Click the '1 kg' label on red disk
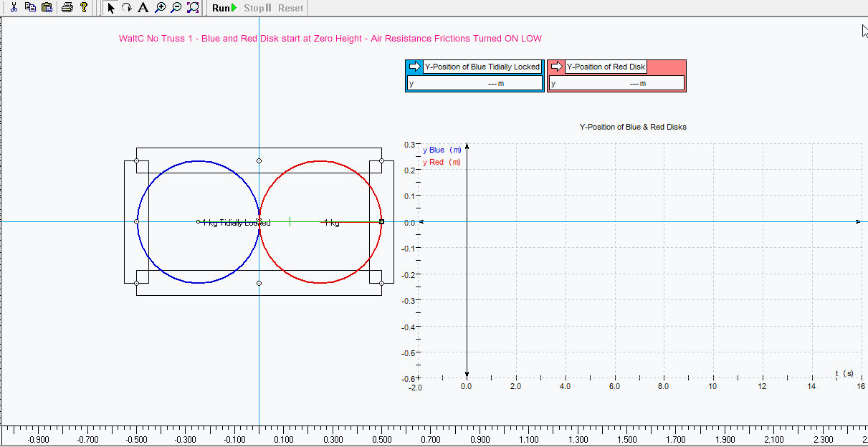The image size is (868, 447). pos(332,223)
